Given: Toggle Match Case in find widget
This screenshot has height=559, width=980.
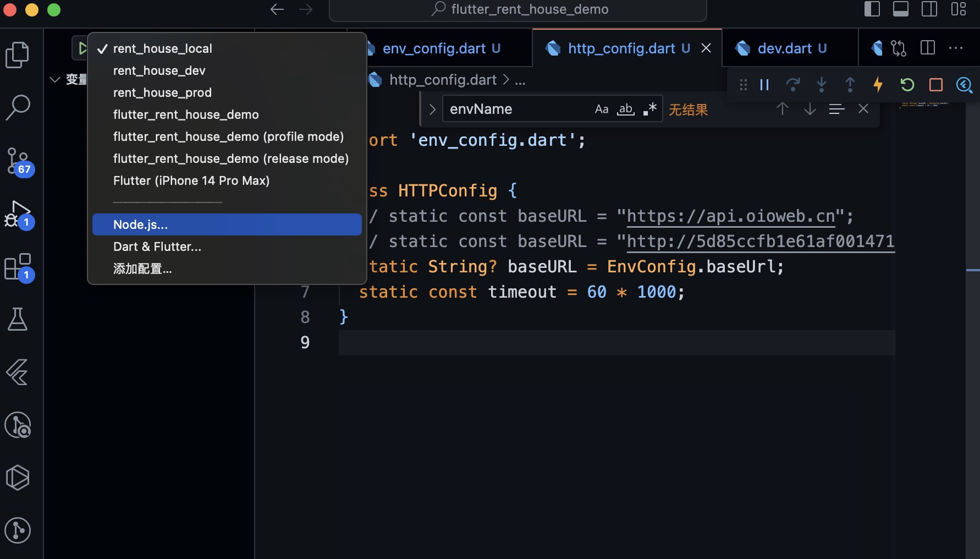Looking at the screenshot, I should pos(602,109).
